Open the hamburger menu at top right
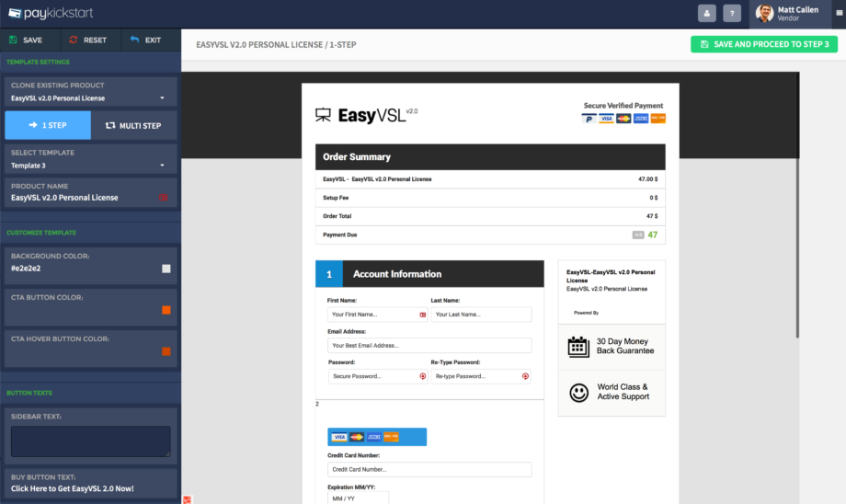This screenshot has height=504, width=846. pyautogui.click(x=839, y=13)
